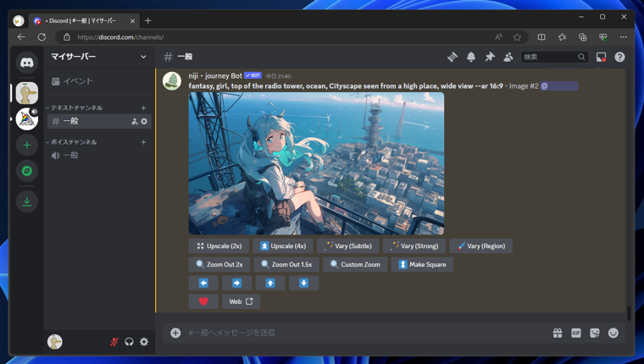Screen dimensions: 644x364
Task: Add page to favorites star icon
Action: click(x=517, y=37)
